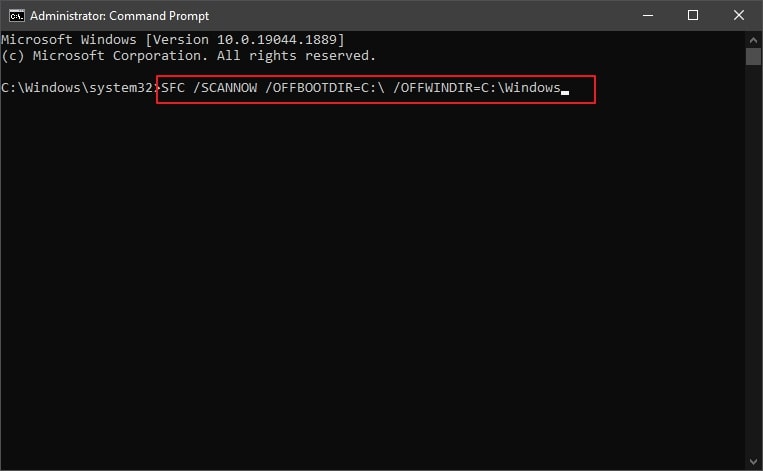
Task: Click the /OFFBOOTDIR=C:\ parameter
Action: click(x=325, y=88)
